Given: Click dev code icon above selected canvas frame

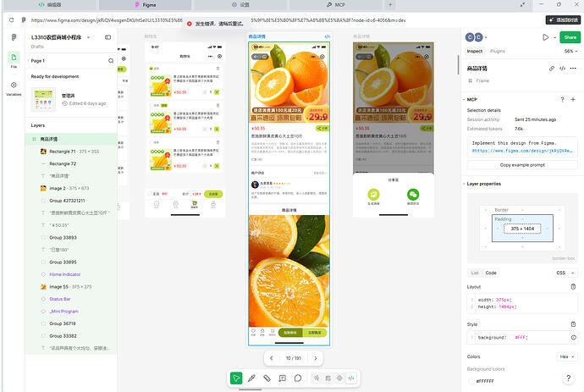Looking at the screenshot, I should 327,36.
